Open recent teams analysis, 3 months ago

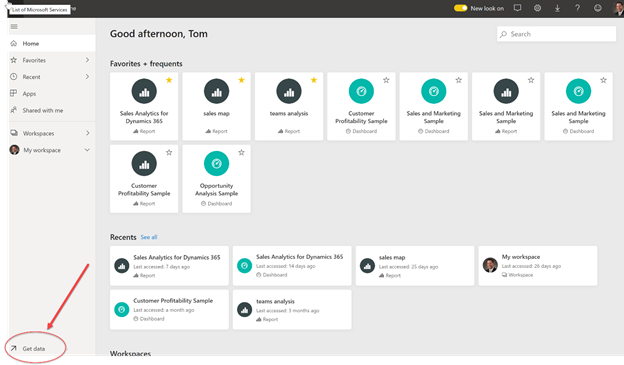pyautogui.click(x=292, y=309)
